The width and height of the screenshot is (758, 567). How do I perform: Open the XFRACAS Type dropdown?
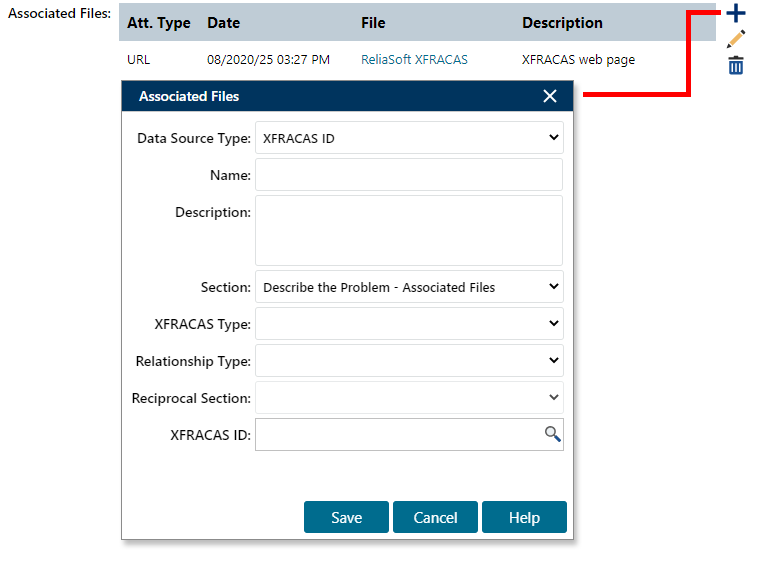409,324
